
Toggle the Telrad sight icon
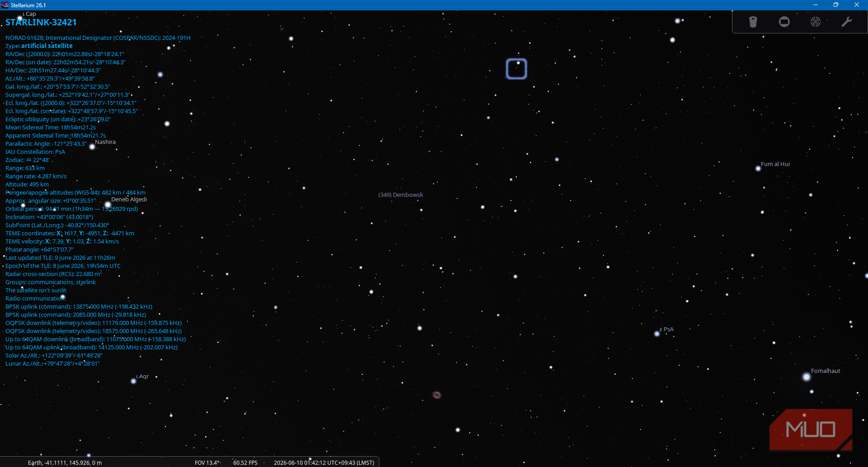(x=816, y=22)
